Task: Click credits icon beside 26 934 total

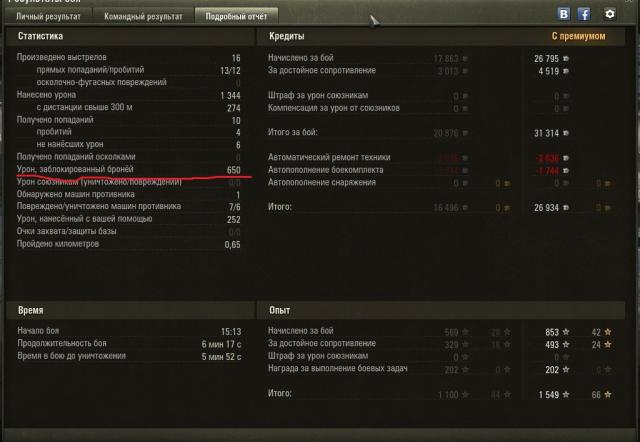Action: (x=566, y=208)
